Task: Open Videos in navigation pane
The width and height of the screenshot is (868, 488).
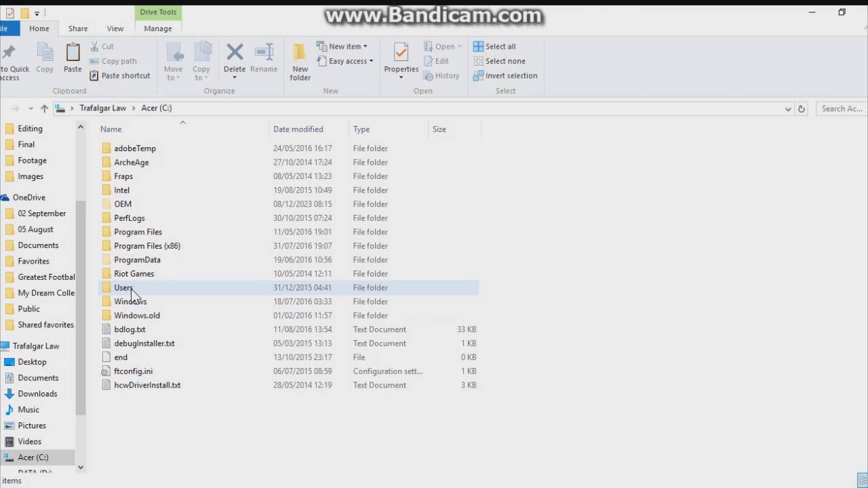Action: (x=30, y=441)
